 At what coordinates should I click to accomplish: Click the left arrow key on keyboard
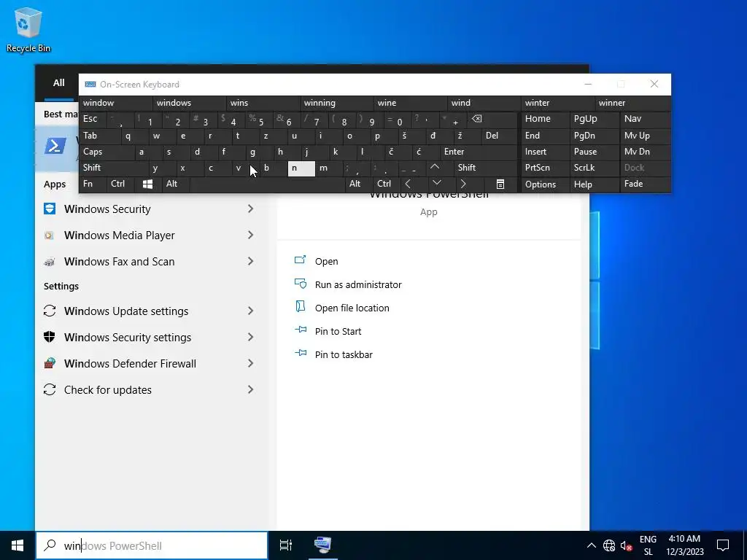pyautogui.click(x=408, y=184)
